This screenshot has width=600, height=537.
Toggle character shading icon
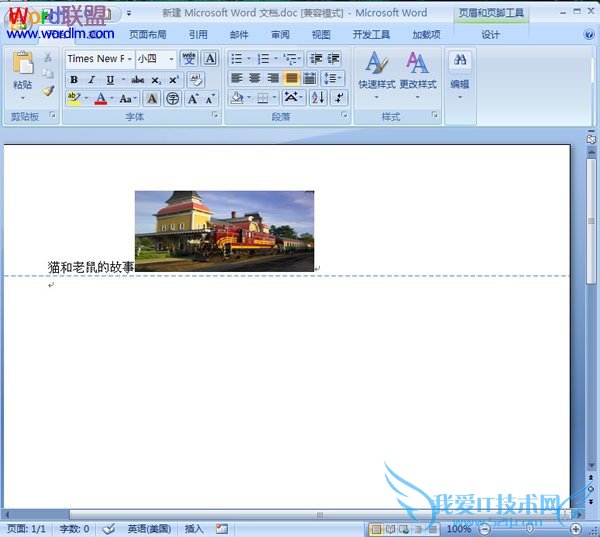click(x=152, y=98)
